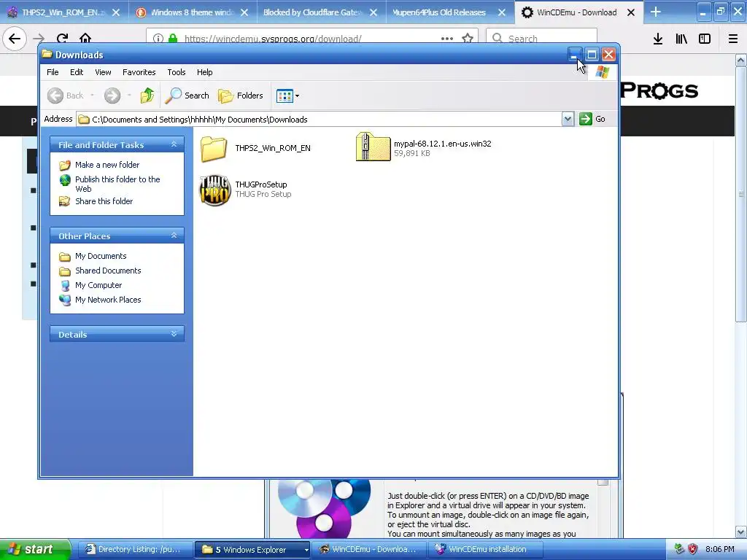Open the browser Library icon
The width and height of the screenshot is (747, 560).
pyautogui.click(x=681, y=39)
